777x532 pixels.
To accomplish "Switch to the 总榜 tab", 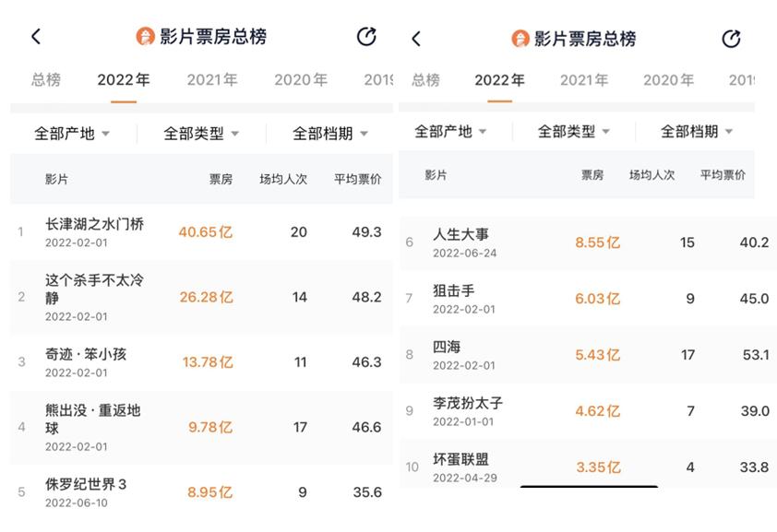I will coord(45,80).
